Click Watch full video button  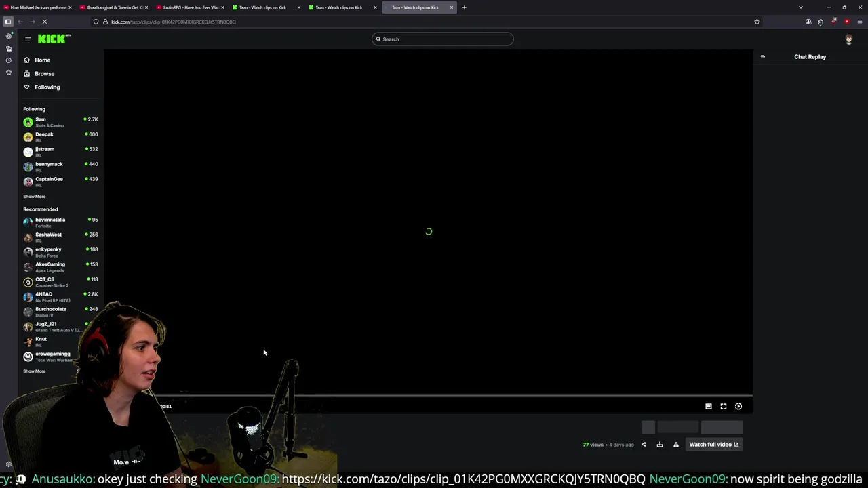713,445
